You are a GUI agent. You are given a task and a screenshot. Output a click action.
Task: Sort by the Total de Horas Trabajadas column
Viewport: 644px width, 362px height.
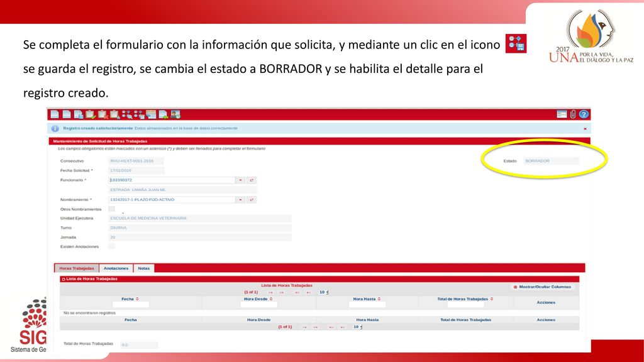[x=492, y=299]
